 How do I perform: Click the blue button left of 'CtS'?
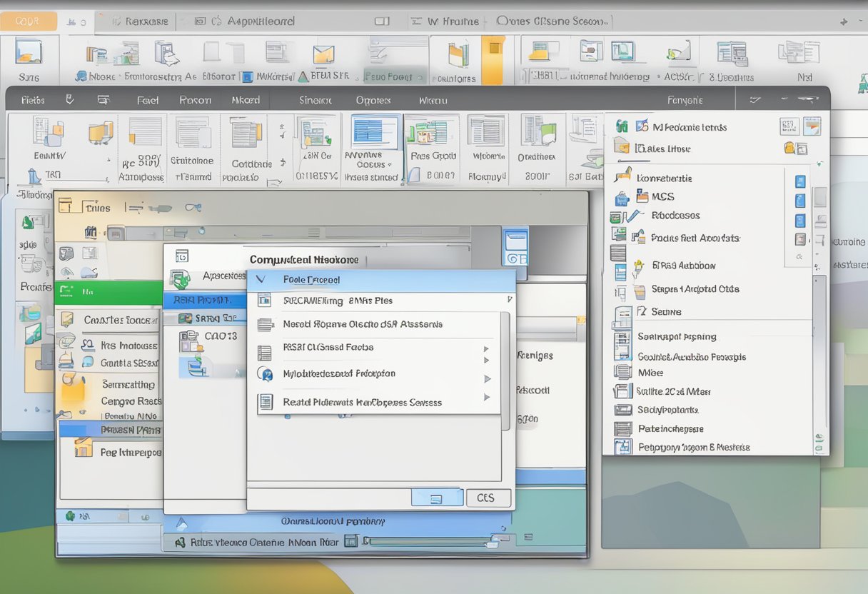coord(437,498)
